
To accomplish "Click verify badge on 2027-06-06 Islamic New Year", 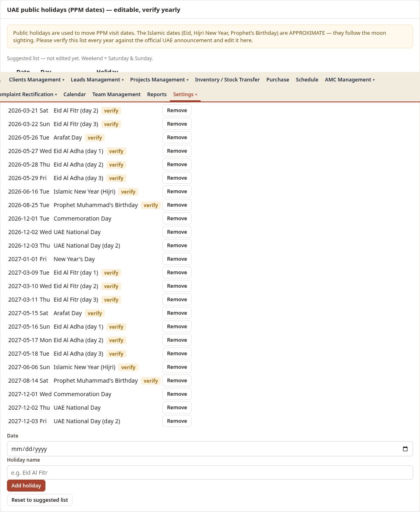I will click(128, 368).
